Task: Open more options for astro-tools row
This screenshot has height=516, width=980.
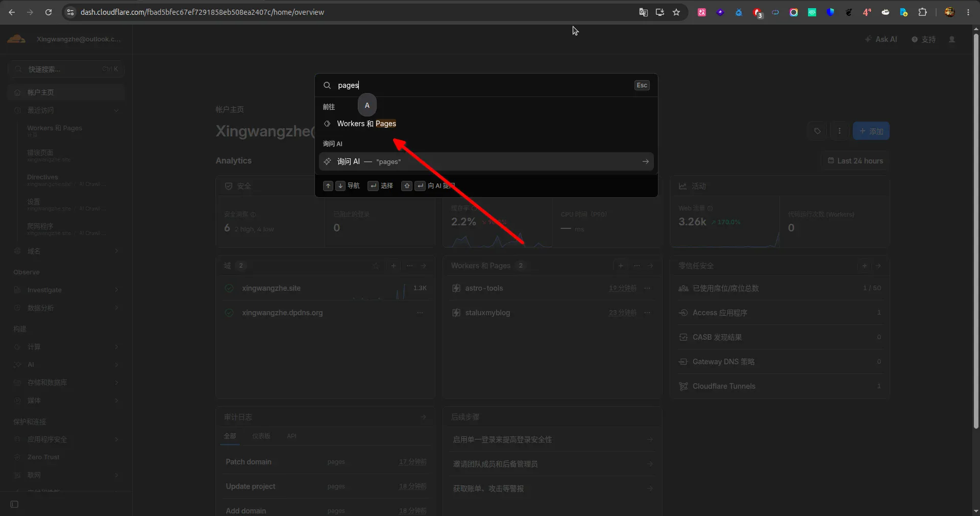Action: tap(647, 288)
